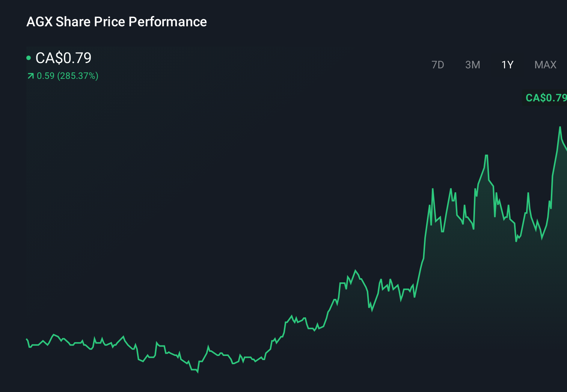567x392 pixels.
Task: Click the active 1Y range selector
Action: click(507, 65)
